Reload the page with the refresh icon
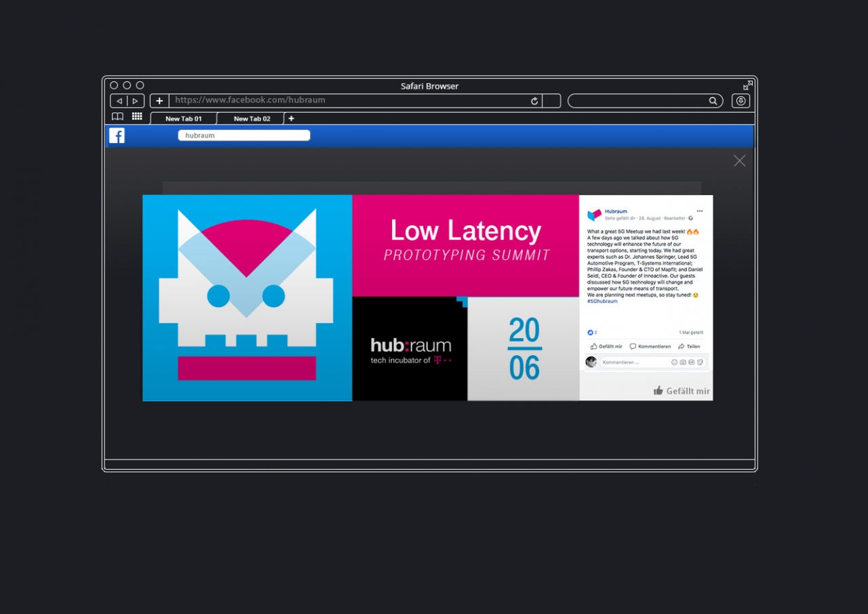Screen dimensions: 868x614 click(534, 101)
